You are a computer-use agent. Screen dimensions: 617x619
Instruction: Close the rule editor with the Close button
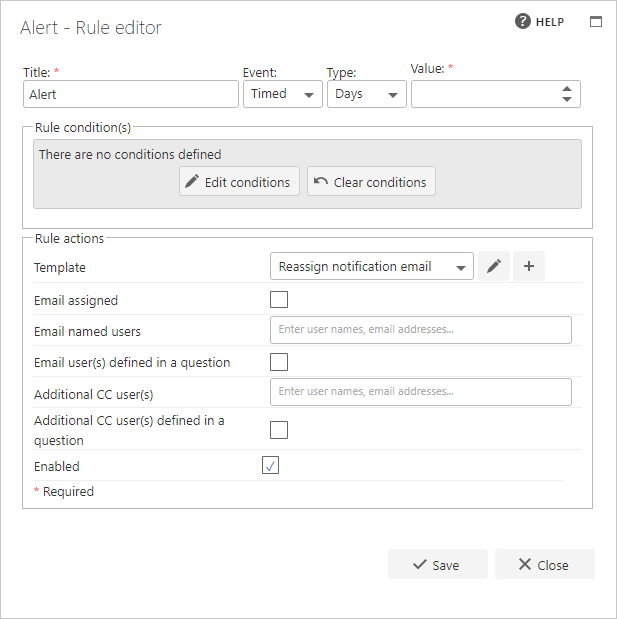point(545,564)
